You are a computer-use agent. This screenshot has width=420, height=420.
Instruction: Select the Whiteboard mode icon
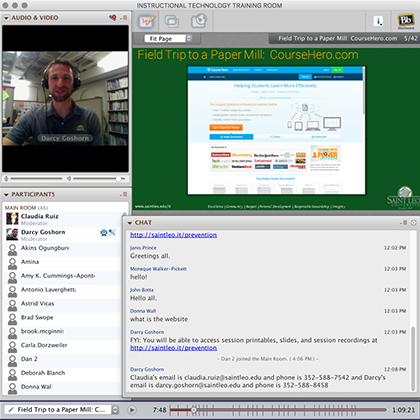(147, 22)
